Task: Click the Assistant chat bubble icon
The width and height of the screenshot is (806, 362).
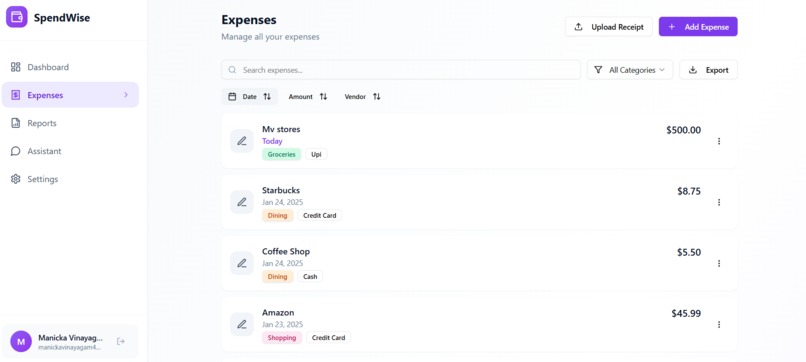Action: [x=15, y=151]
